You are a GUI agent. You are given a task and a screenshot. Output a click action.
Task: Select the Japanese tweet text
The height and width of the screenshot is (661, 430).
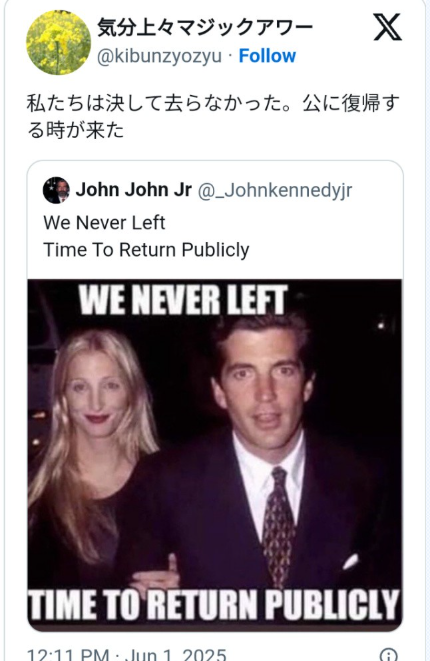[213, 116]
